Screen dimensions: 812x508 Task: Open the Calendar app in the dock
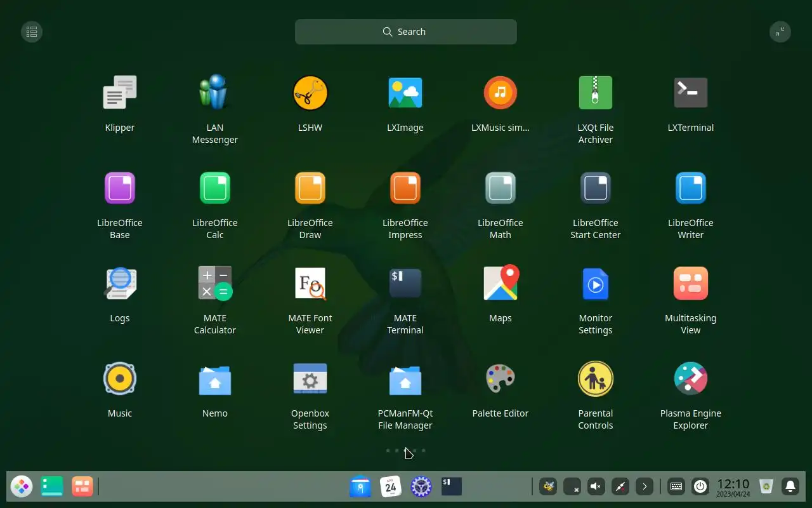coord(391,487)
